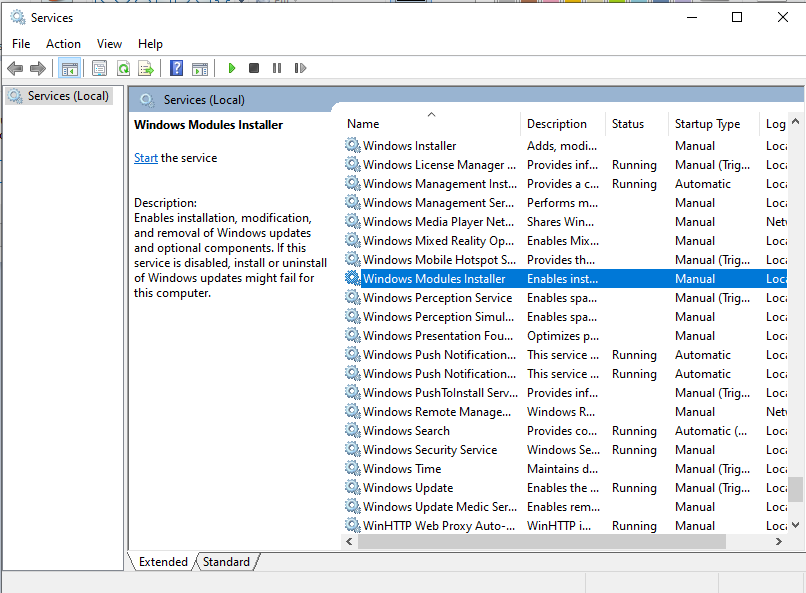
Task: Click the Pause Service icon
Action: [x=277, y=68]
